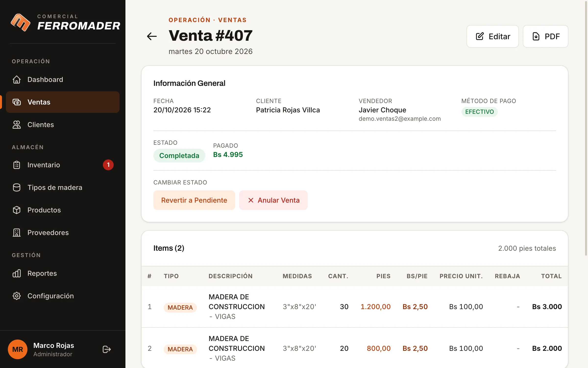The width and height of the screenshot is (588, 368).
Task: Click Revertir a Pendiente button
Action: pos(194,200)
